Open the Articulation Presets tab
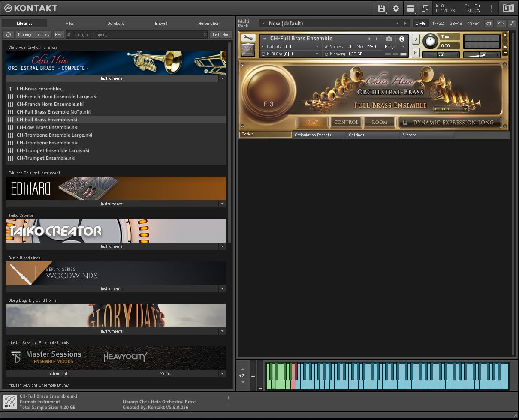Image resolution: width=519 pixels, height=420 pixels. click(x=320, y=135)
